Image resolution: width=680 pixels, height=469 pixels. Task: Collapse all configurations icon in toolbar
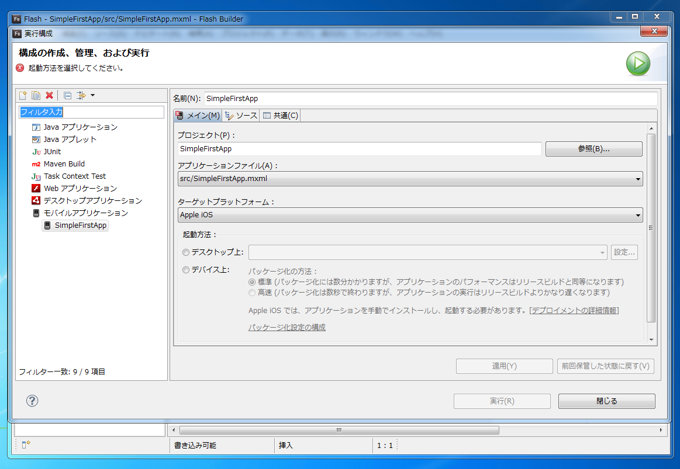68,95
